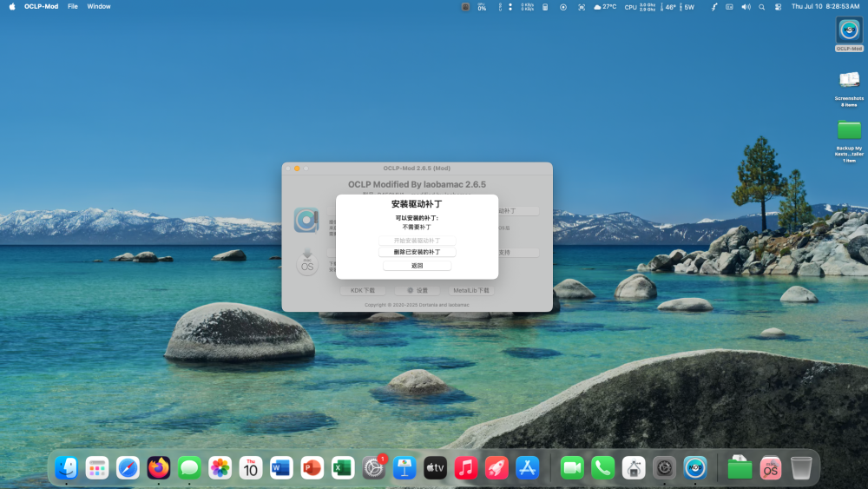Click the GPU 0% menu bar item
The height and width of the screenshot is (489, 868).
coord(482,7)
